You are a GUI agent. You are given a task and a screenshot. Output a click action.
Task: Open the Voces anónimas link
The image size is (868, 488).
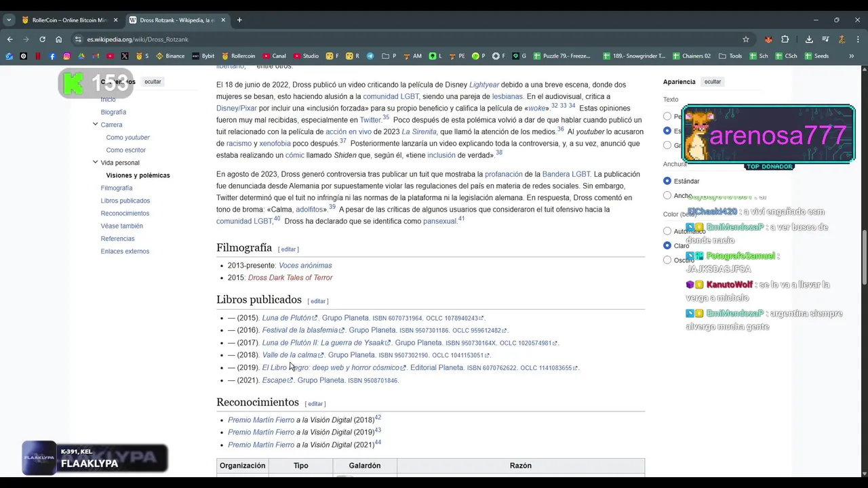coord(305,266)
